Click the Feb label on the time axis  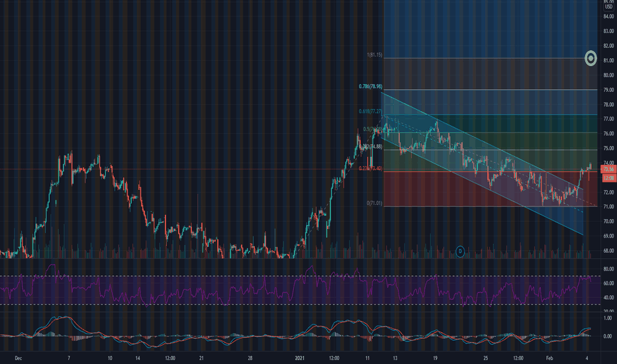pos(549,358)
